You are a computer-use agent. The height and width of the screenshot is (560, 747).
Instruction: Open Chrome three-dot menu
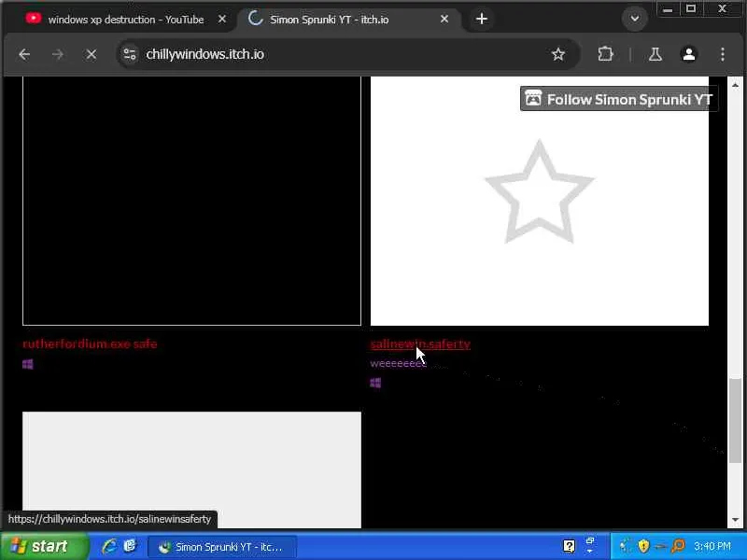(722, 54)
